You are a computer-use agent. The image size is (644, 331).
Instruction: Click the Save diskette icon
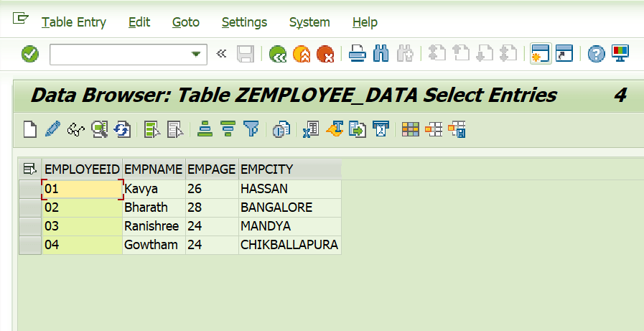(x=246, y=54)
